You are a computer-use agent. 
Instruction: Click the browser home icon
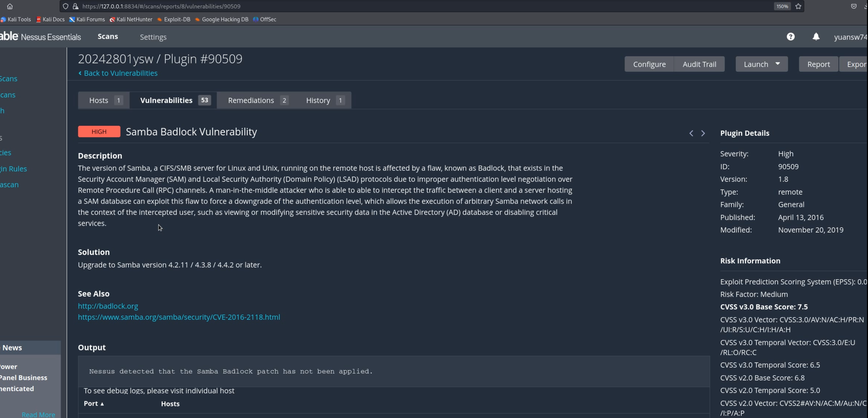[10, 6]
